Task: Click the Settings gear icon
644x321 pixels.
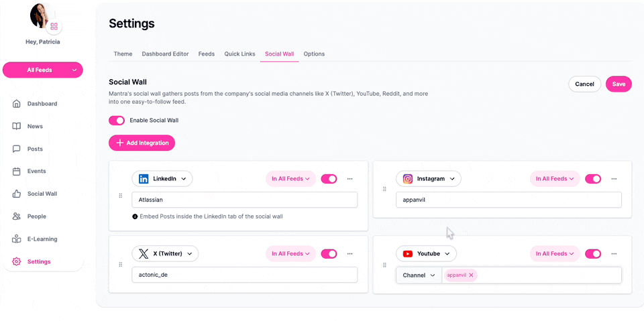Action: (x=16, y=261)
